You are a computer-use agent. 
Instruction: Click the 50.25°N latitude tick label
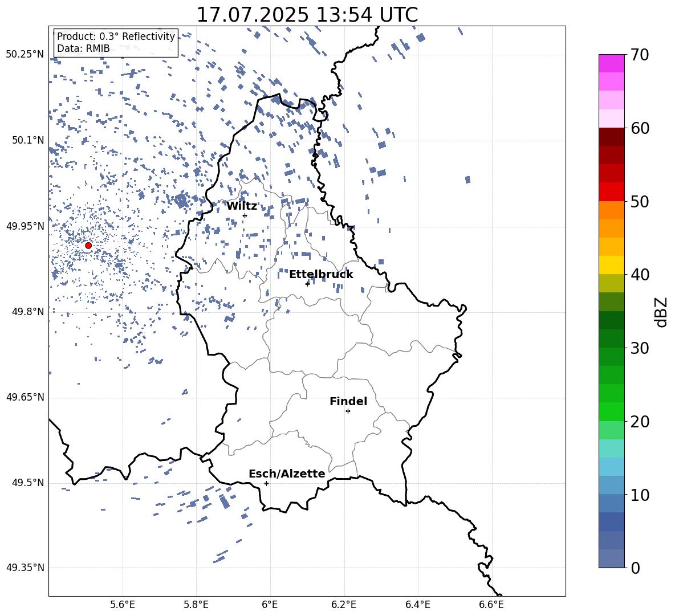click(x=25, y=55)
